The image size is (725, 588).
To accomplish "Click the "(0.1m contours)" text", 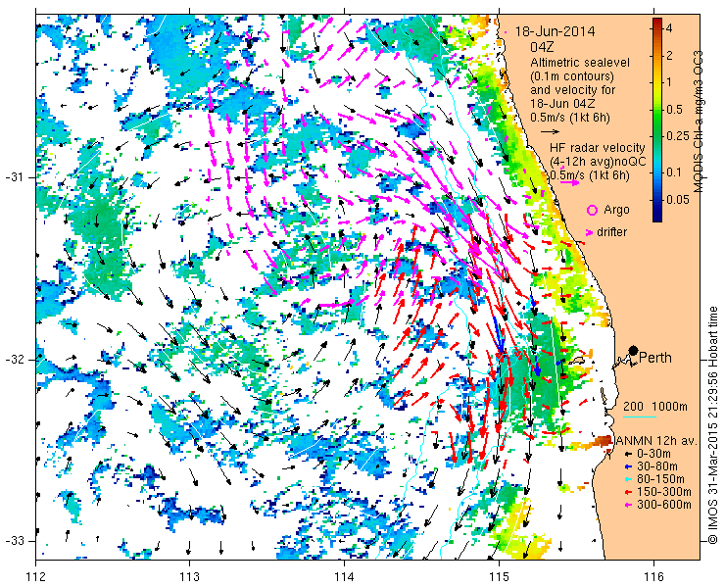I will point(572,75).
